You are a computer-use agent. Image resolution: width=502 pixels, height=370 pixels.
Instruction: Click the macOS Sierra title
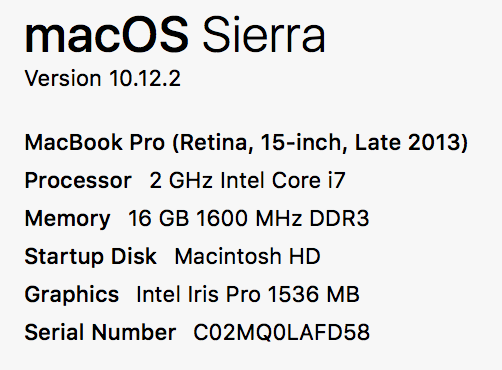(175, 35)
